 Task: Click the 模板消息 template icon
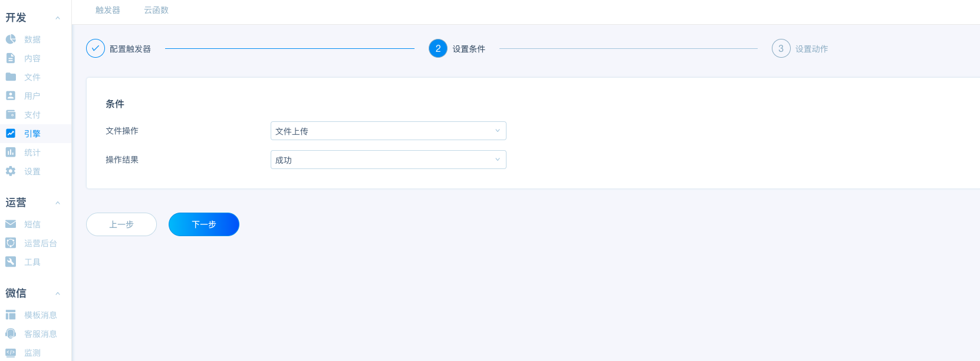point(11,315)
